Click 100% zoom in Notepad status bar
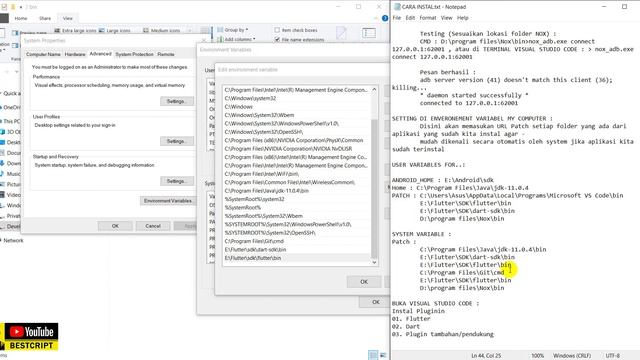The height and width of the screenshot is (360, 640). [x=538, y=356]
